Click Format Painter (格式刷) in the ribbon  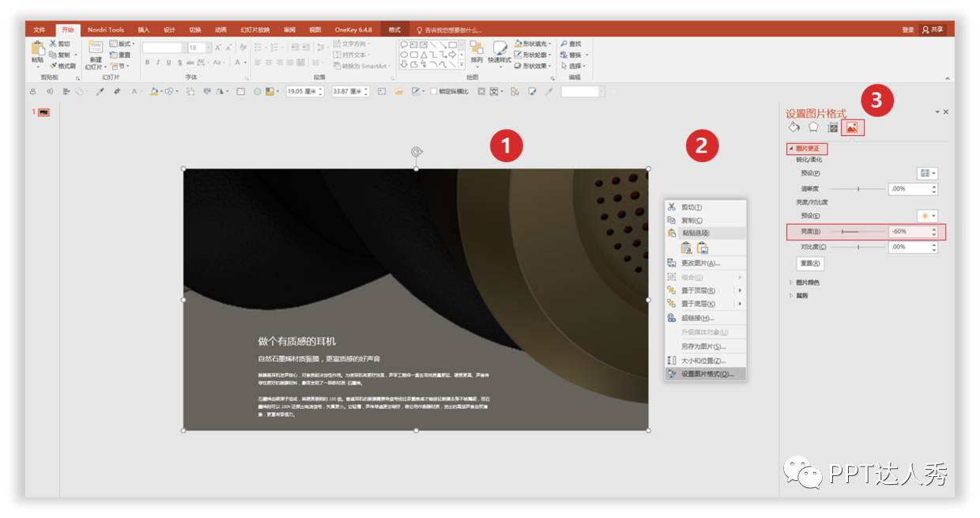pos(63,66)
